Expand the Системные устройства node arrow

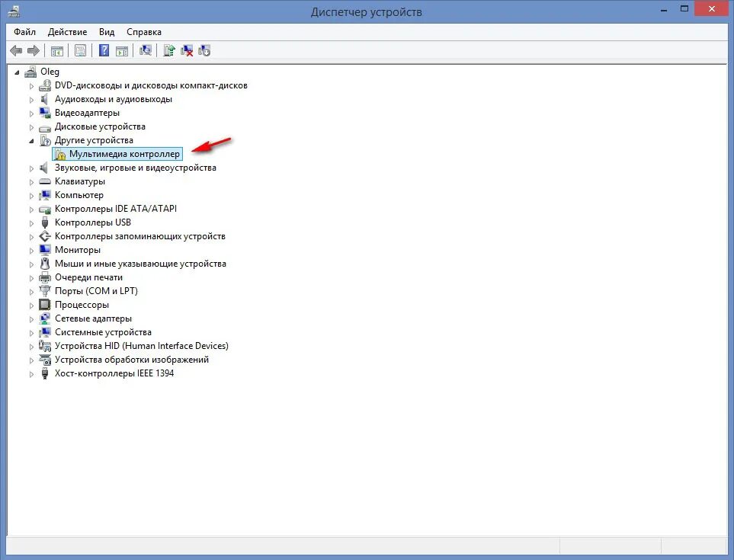31,333
